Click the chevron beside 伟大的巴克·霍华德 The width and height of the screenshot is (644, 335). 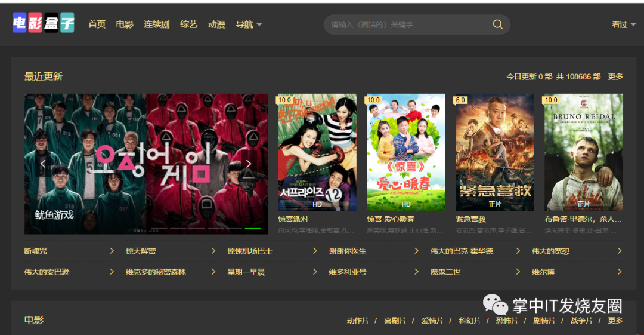(x=518, y=251)
